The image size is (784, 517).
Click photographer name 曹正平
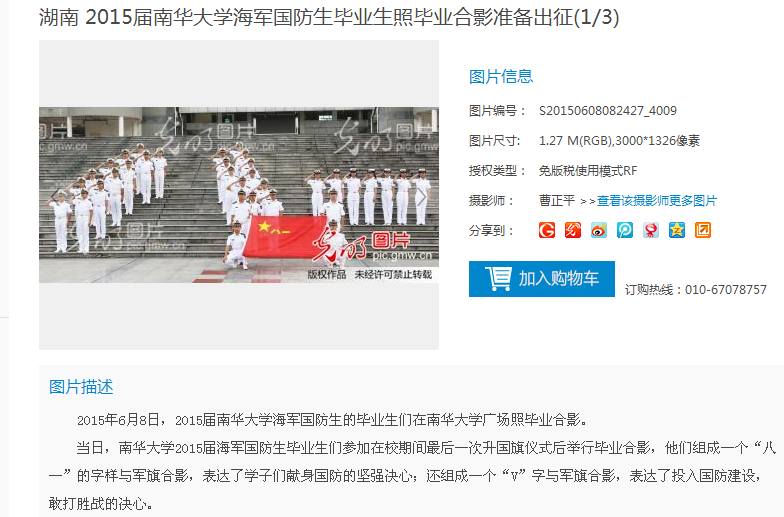[556, 201]
